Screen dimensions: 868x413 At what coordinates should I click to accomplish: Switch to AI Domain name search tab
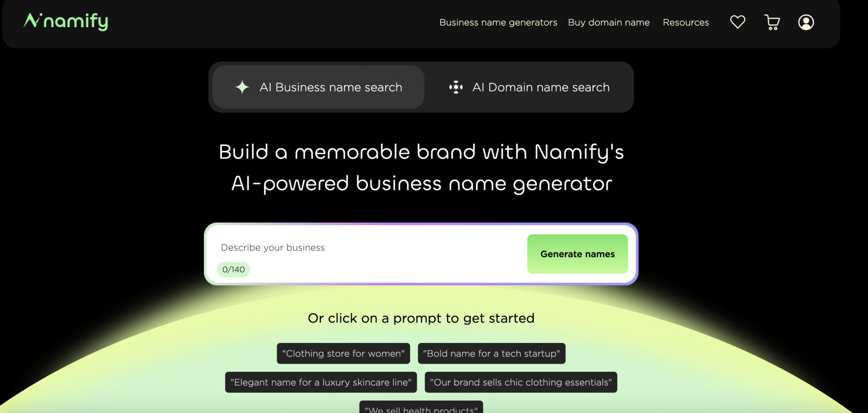(x=540, y=87)
